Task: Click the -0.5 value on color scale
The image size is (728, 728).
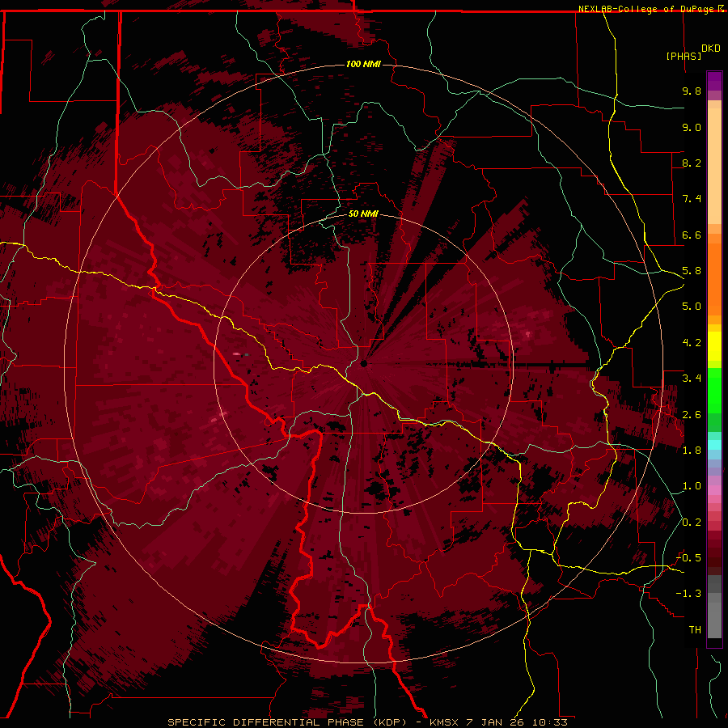Action: coord(688,558)
